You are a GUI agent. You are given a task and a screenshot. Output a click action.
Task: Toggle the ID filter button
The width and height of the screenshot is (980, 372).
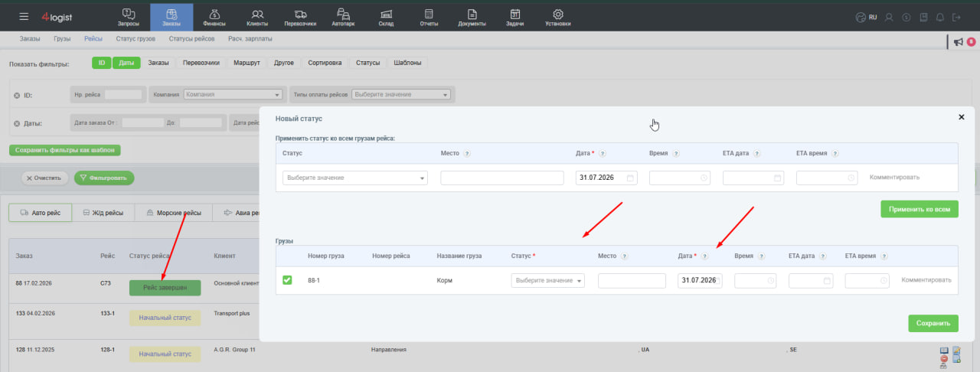click(x=102, y=63)
